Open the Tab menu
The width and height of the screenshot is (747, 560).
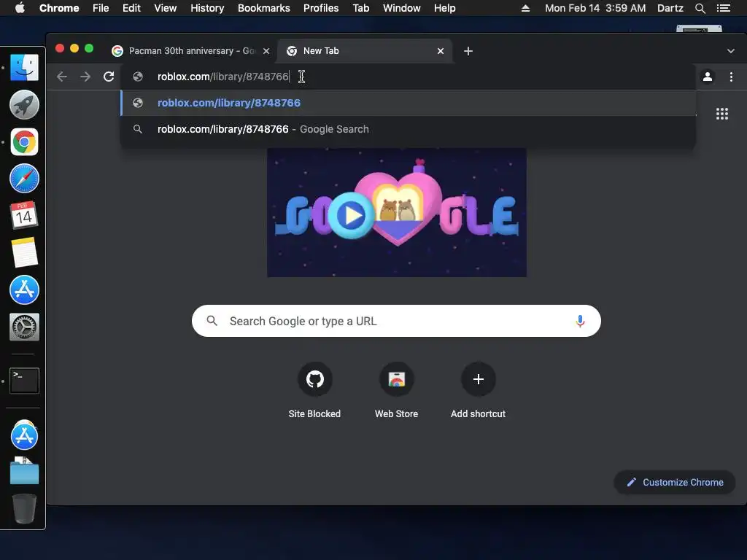pos(361,8)
